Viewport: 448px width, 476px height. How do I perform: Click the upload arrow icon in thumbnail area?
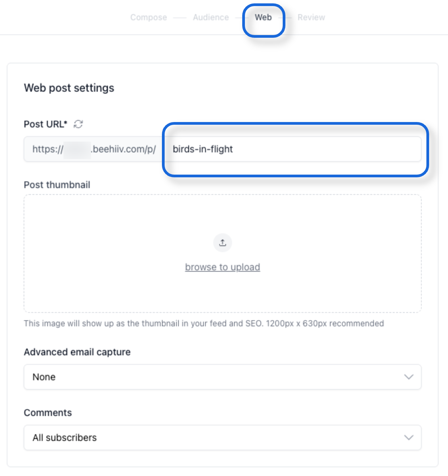[223, 243]
